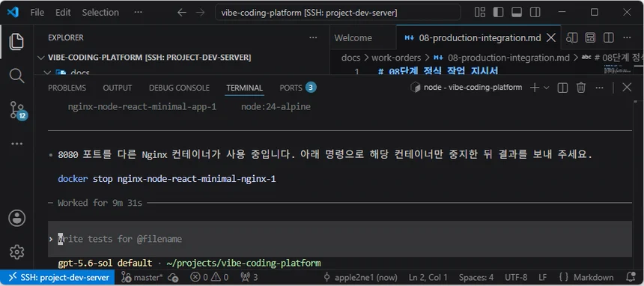Viewport: 644px width, 286px height.
Task: Open Explorer views and more actions ellipsis
Action: 313,37
